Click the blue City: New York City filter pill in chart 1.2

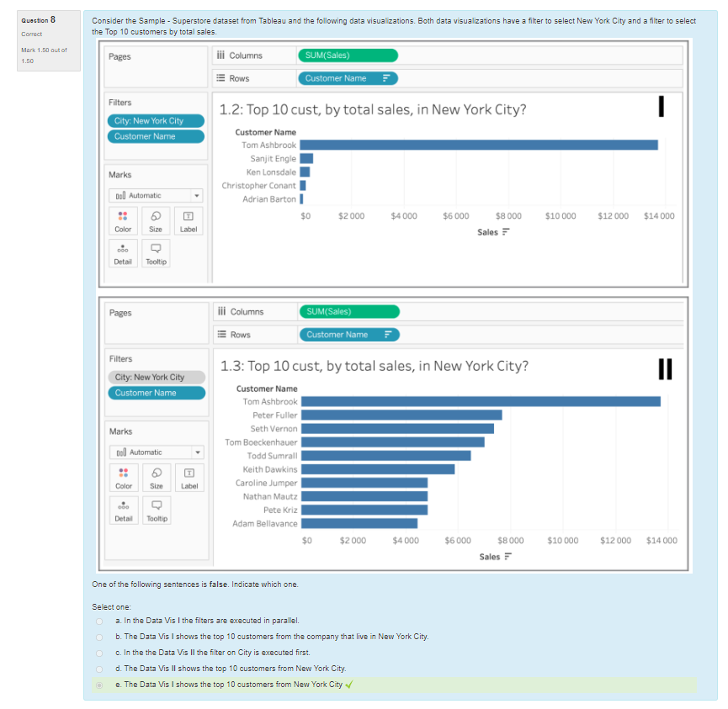157,121
